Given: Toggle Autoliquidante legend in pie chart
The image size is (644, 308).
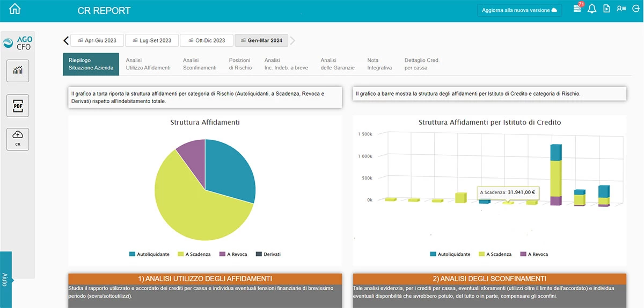Looking at the screenshot, I should click(149, 254).
